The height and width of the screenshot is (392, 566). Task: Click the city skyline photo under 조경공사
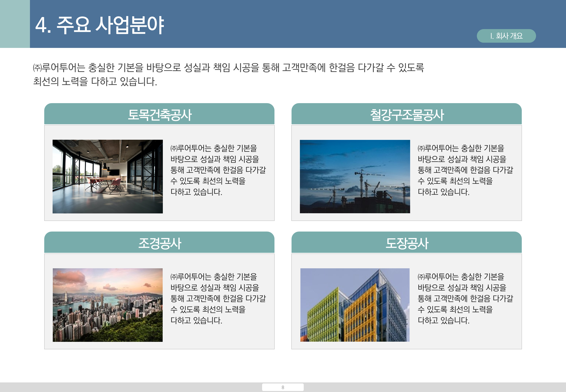pyautogui.click(x=107, y=305)
